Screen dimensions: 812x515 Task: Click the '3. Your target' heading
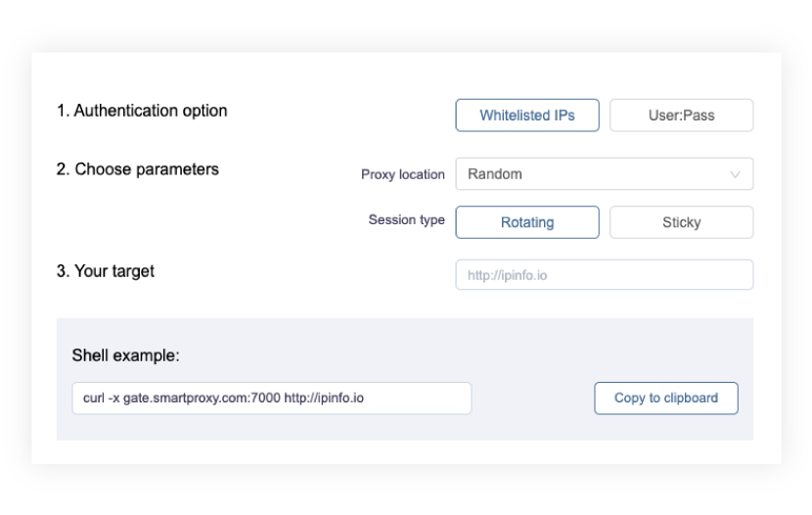click(x=105, y=271)
